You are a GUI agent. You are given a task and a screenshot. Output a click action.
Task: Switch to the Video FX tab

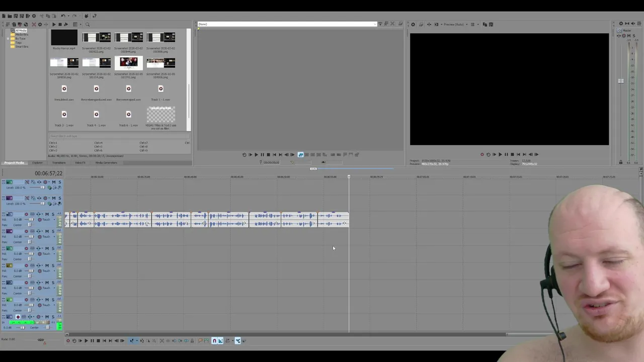pyautogui.click(x=80, y=163)
